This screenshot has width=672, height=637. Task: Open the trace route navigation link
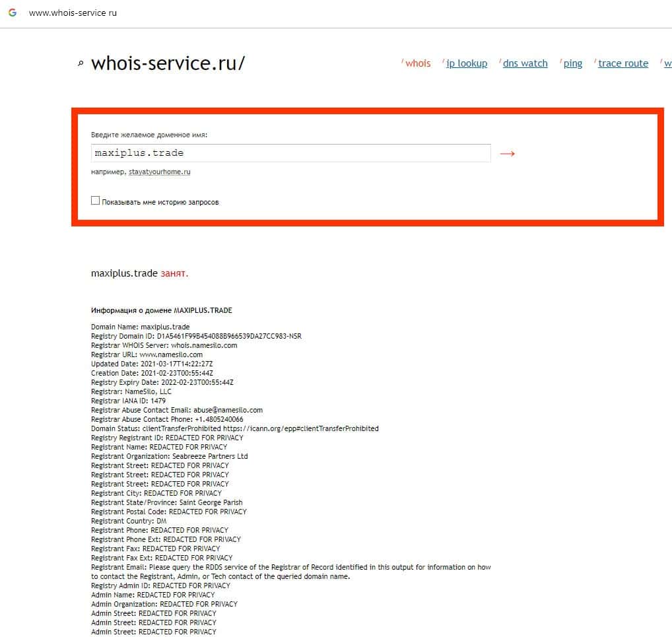pos(623,63)
